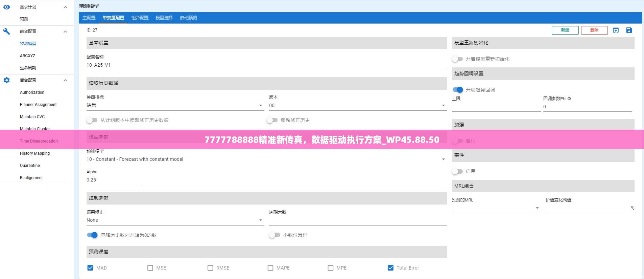Screen dimensions: 644x279
Task: Collapse the 后台配置 section chevron
Action: point(66,80)
